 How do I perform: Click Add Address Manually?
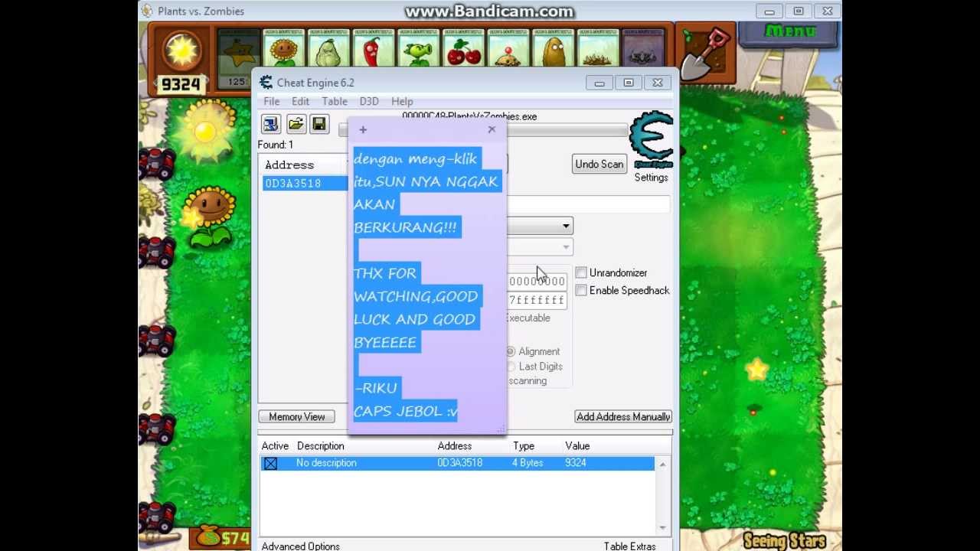click(x=623, y=417)
